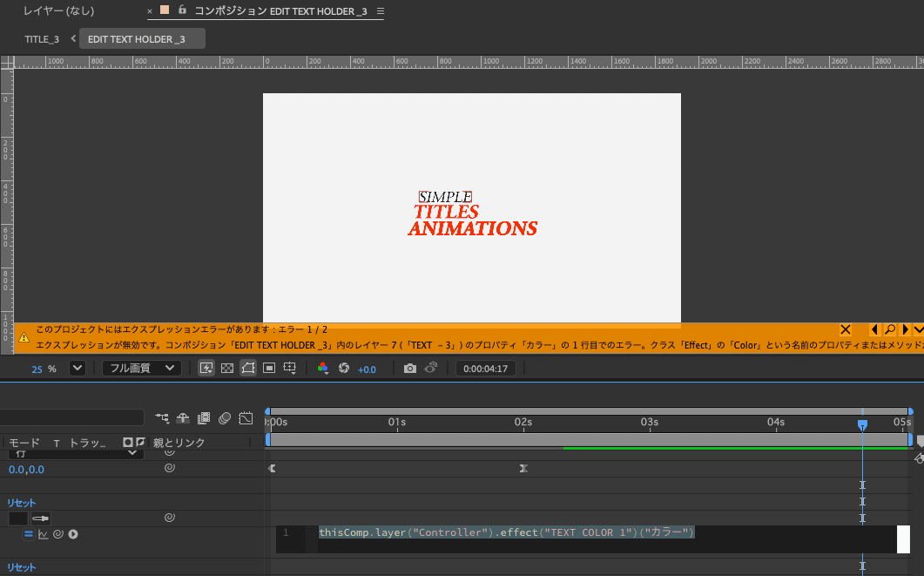
Task: Click the reset exposure icon
Action: tap(344, 369)
